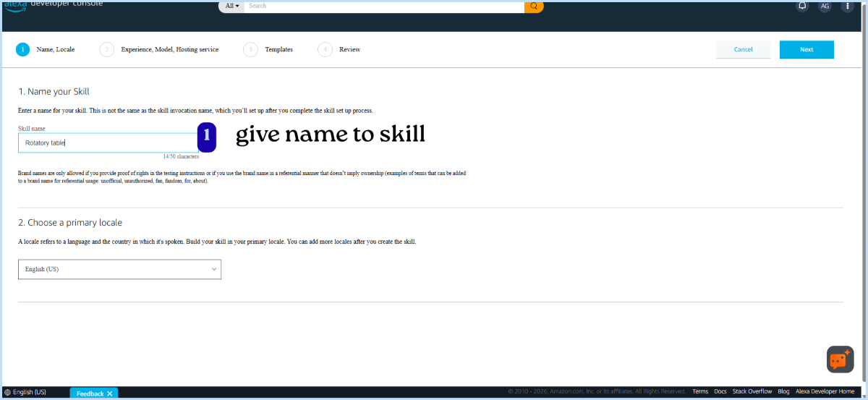Screen dimensions: 868x400
Task: Click the blue Next button
Action: click(807, 49)
